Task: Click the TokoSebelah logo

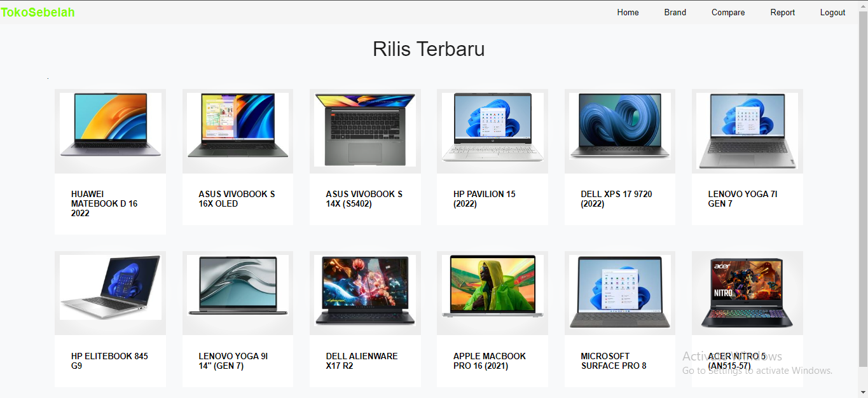Action: click(x=38, y=11)
